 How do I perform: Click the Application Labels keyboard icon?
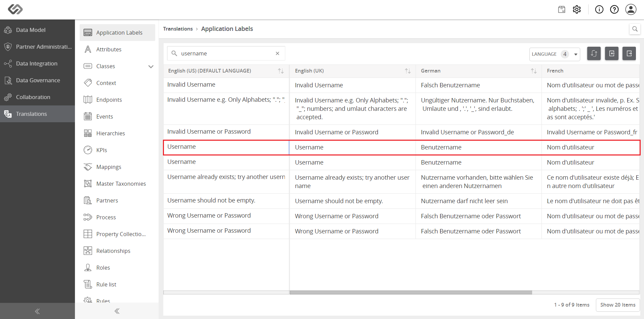click(x=88, y=33)
